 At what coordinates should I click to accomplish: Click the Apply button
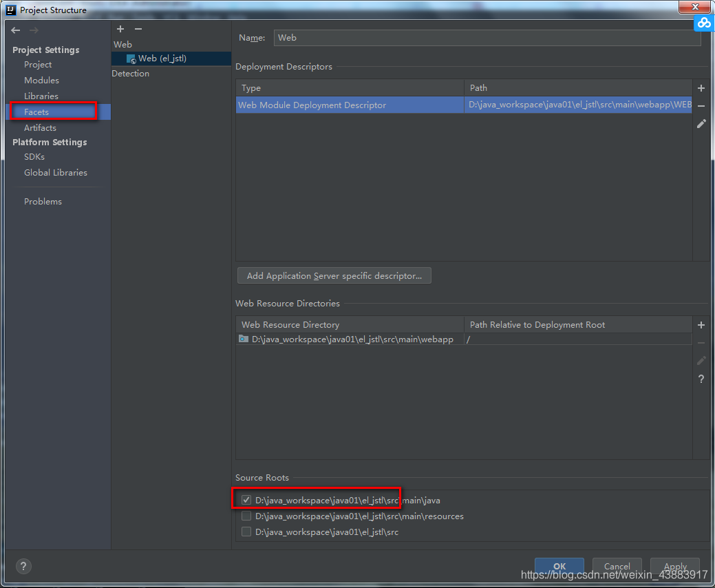coord(675,566)
